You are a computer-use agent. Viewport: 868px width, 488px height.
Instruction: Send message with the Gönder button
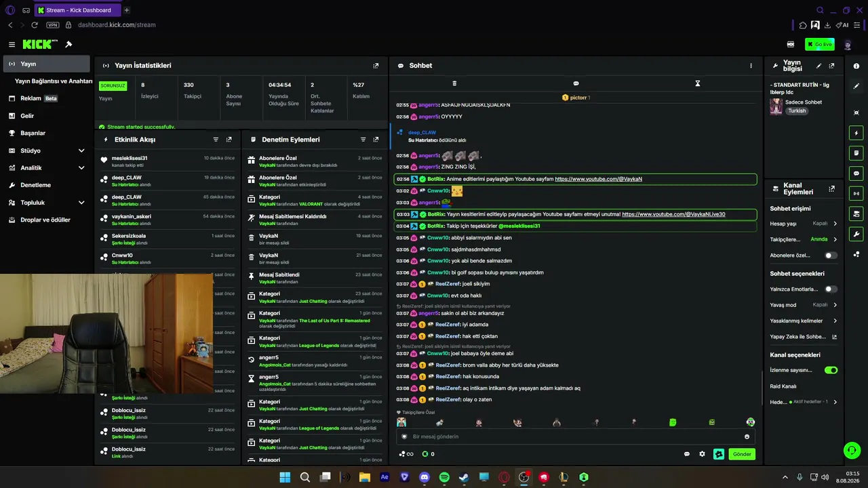click(x=742, y=454)
